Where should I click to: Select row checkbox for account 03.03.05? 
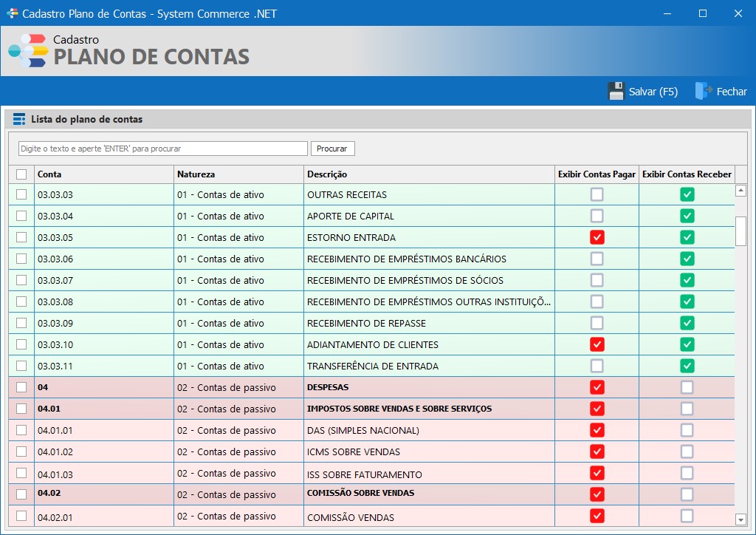pos(21,237)
